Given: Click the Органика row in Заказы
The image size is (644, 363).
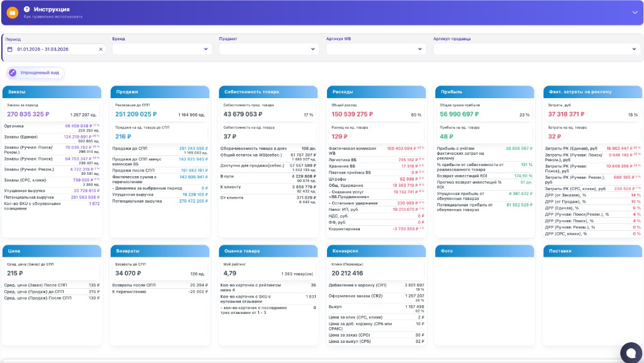Looking at the screenshot, I should (x=52, y=128).
